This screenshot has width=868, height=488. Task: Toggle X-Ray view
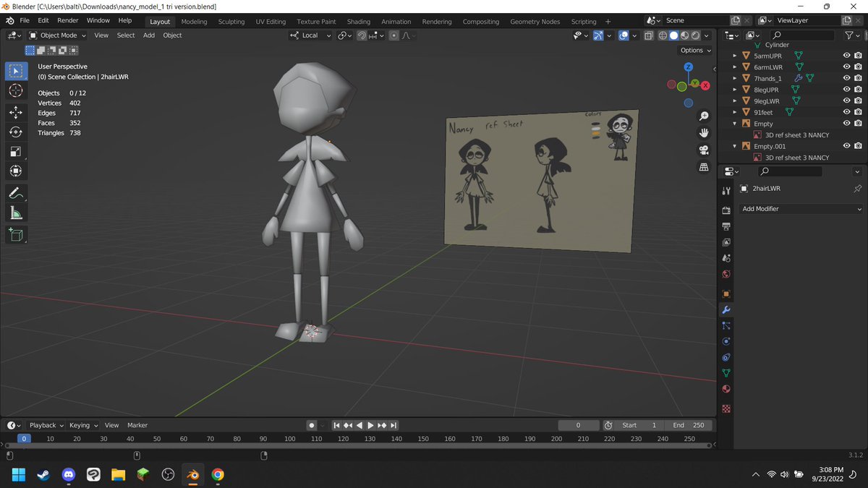[648, 35]
